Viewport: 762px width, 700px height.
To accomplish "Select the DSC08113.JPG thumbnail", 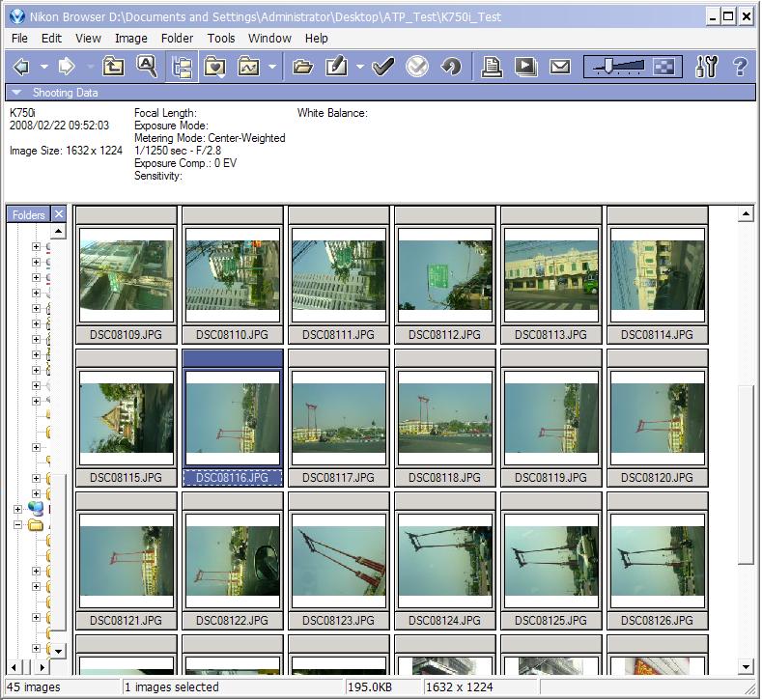I will coord(551,275).
